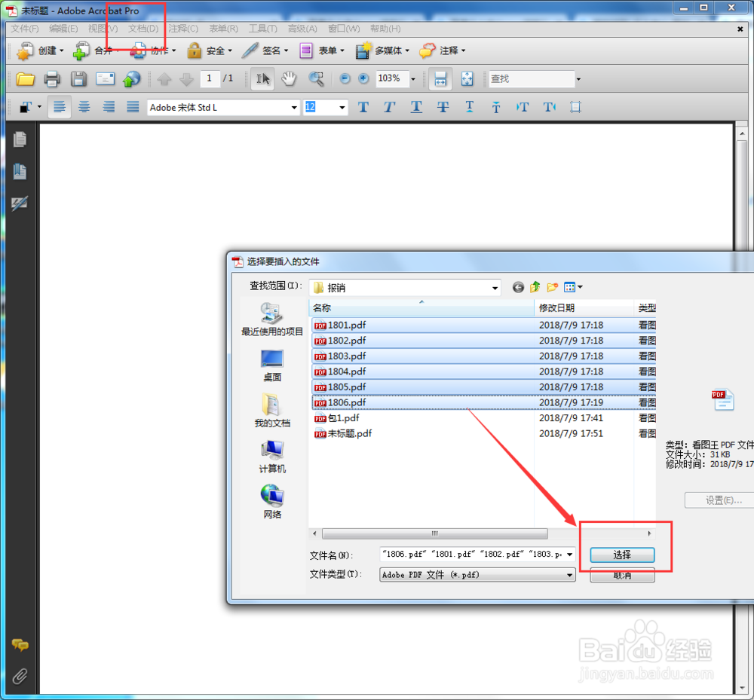Click the Print icon
Image resolution: width=754 pixels, height=700 pixels.
pyautogui.click(x=52, y=79)
